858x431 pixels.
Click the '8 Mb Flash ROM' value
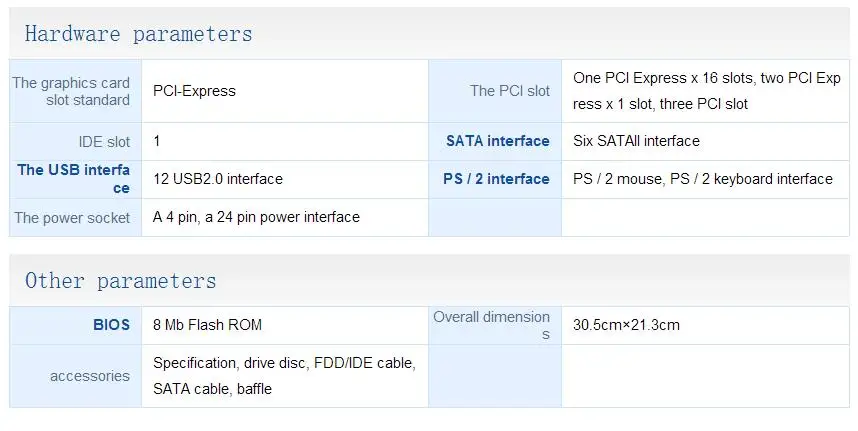coord(207,325)
